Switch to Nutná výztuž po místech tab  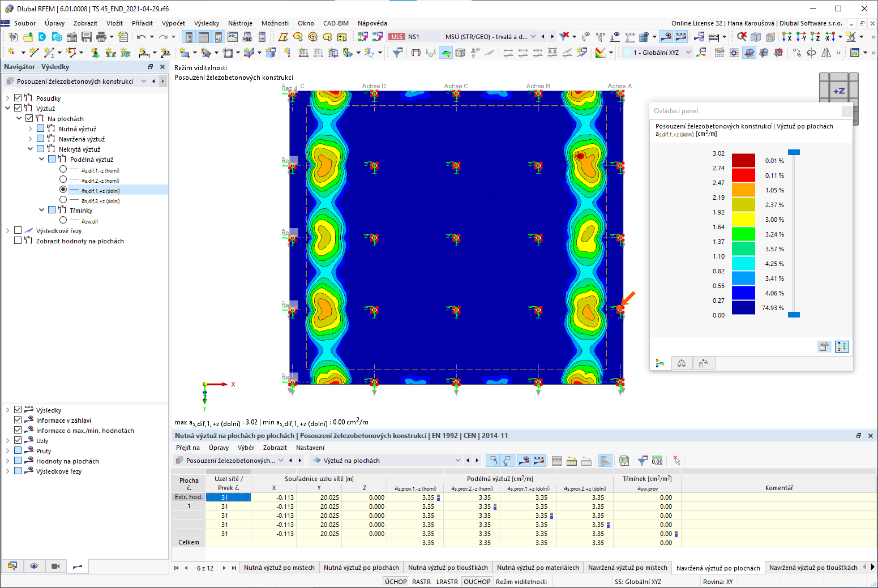click(279, 568)
